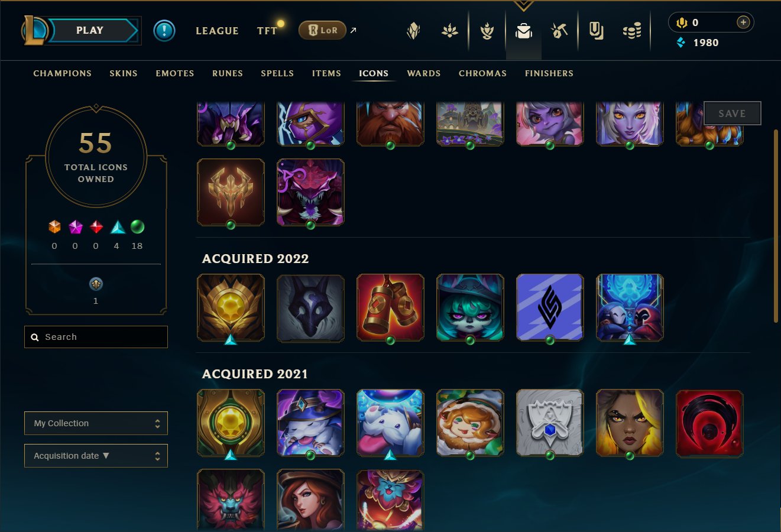The height and width of the screenshot is (532, 781).
Task: Open the TFT menu item
Action: [267, 31]
